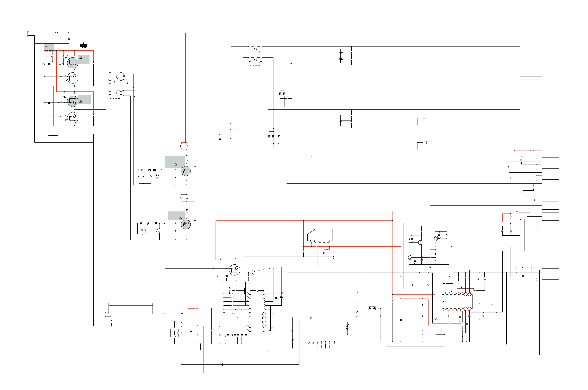Click the small table near bottom-left
The width and height of the screenshot is (588, 390).
click(x=130, y=308)
